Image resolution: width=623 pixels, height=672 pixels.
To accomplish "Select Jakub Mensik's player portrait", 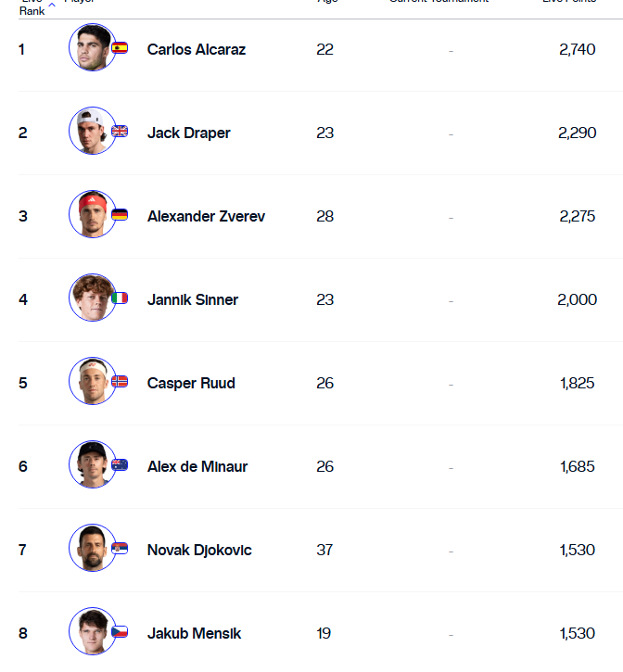I will point(92,631).
